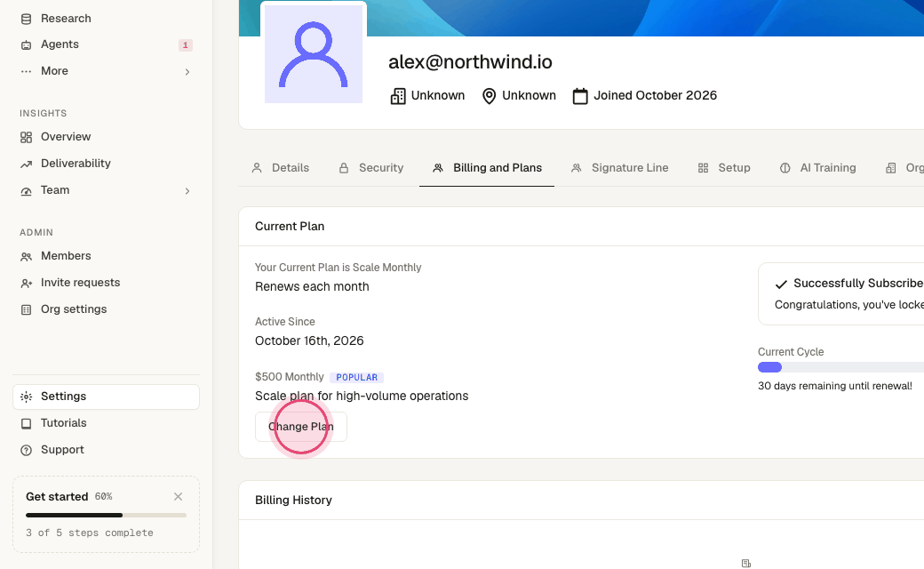Click the Deliverability trend icon

(x=26, y=164)
